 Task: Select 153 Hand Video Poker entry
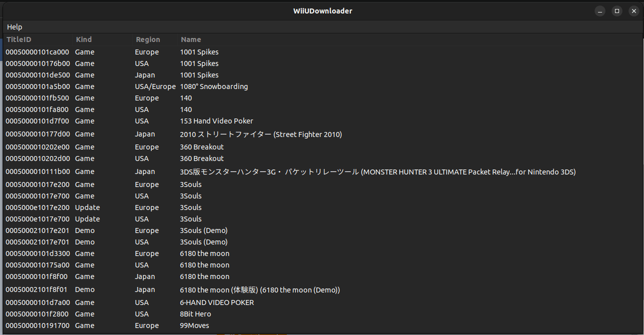pyautogui.click(x=216, y=121)
